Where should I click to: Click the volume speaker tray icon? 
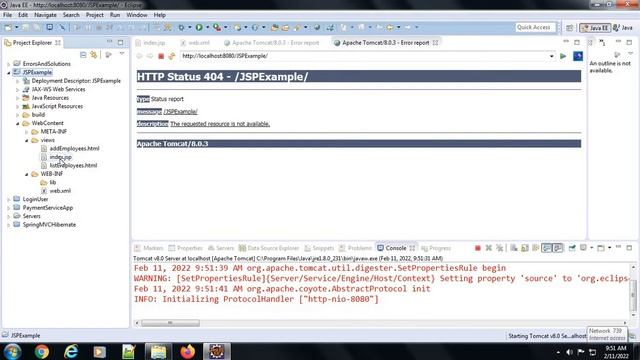(x=569, y=352)
